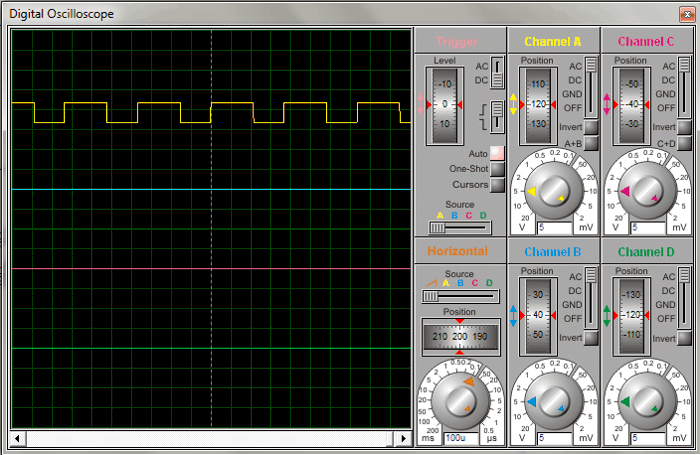Click Channel D coupling mode slider
This screenshot has width=700, height=455.
(684, 298)
